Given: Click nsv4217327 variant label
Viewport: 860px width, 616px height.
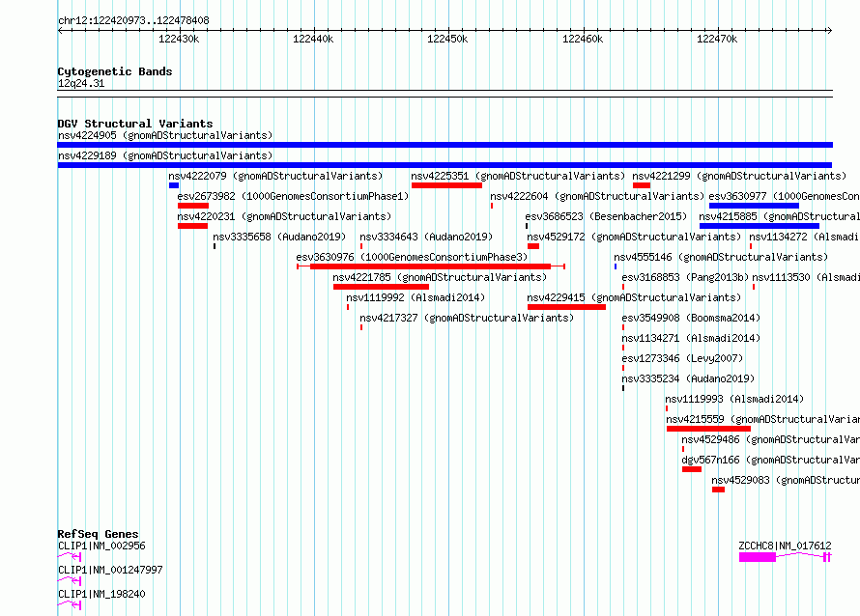Looking at the screenshot, I should tap(467, 318).
